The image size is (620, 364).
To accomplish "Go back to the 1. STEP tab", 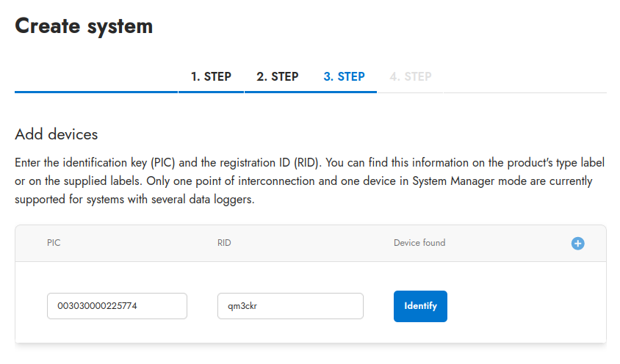I will pyautogui.click(x=211, y=77).
